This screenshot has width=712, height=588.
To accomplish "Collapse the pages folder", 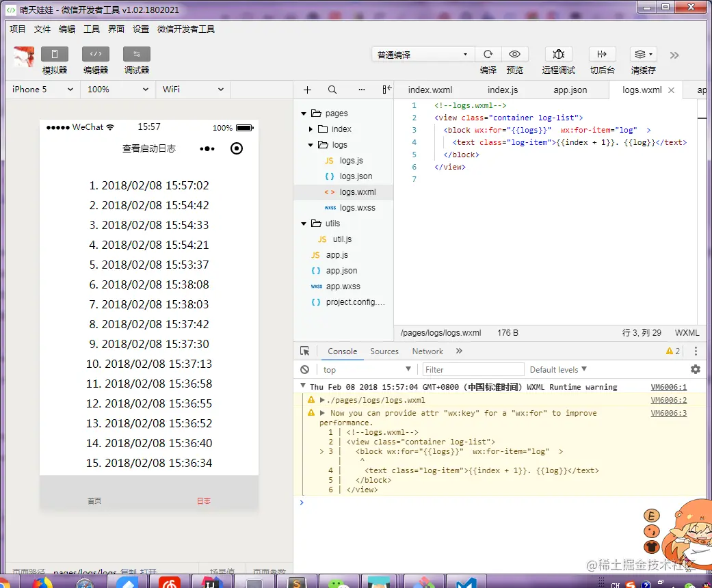I will 304,113.
